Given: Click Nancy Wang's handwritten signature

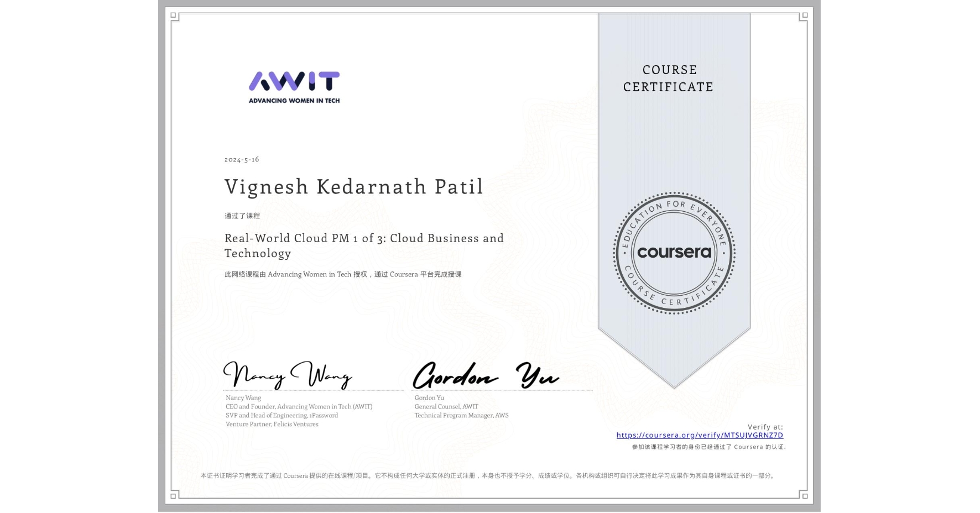Looking at the screenshot, I should [x=288, y=375].
